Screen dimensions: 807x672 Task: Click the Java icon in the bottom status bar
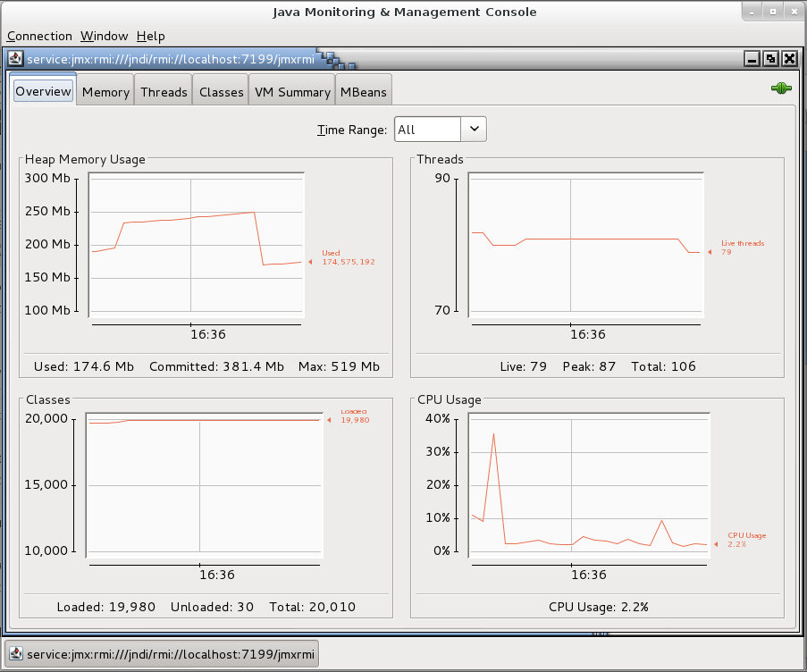coord(15,653)
